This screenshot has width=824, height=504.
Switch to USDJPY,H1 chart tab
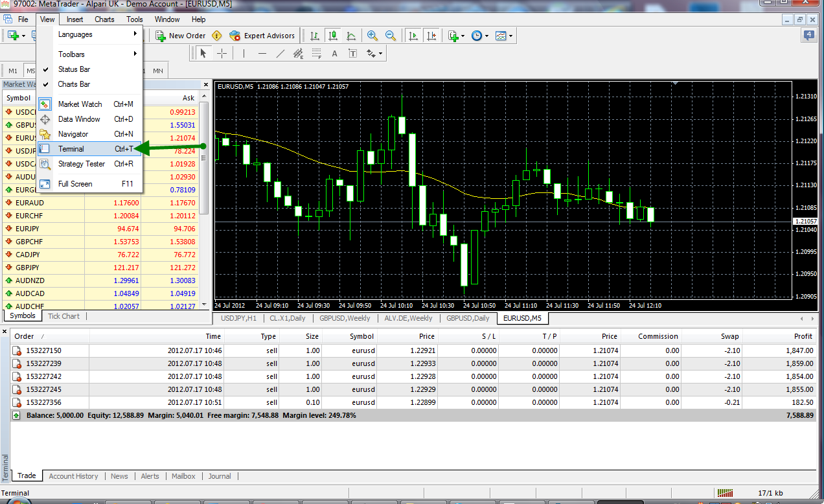coord(238,318)
